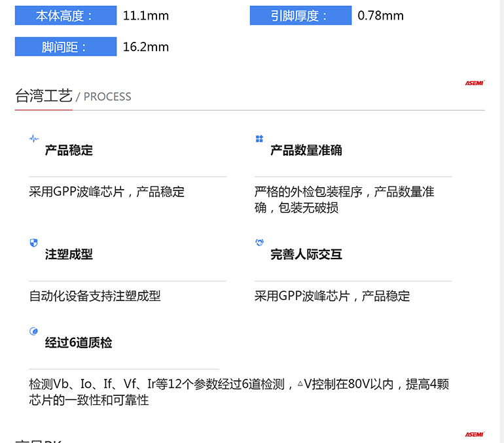Click the 产品数量准确 feature heading

(x=306, y=151)
